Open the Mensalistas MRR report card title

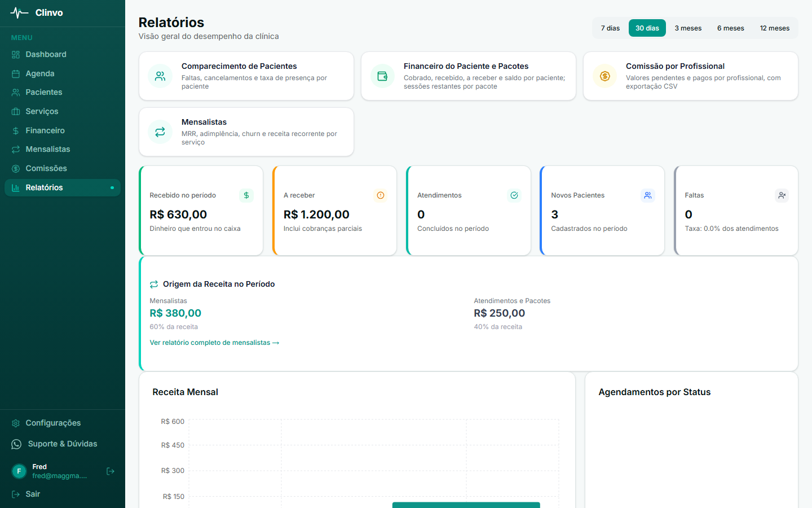[x=204, y=122]
